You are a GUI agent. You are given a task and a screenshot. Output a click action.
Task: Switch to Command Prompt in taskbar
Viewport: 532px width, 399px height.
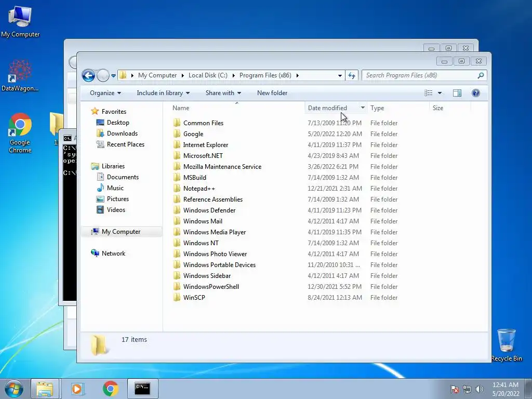coord(142,389)
